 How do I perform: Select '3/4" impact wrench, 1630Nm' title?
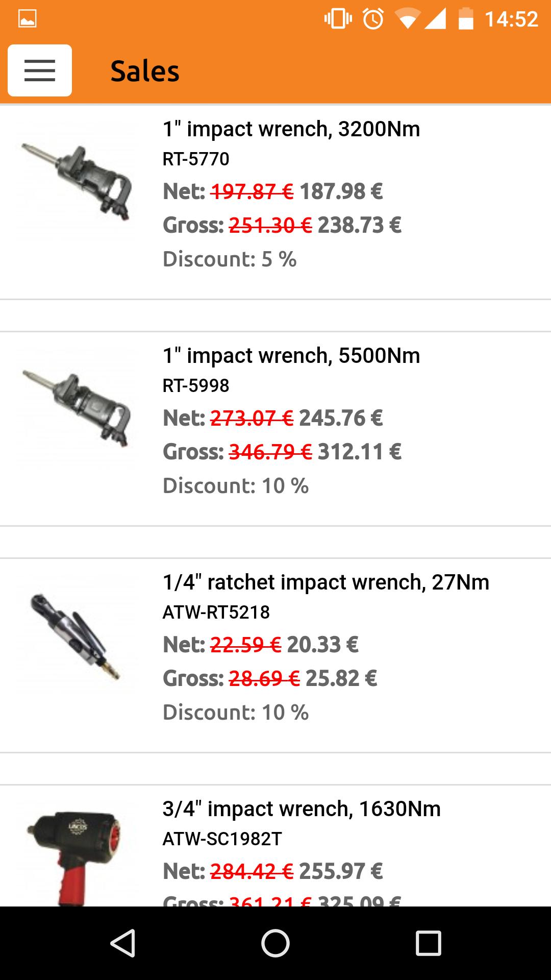point(301,809)
